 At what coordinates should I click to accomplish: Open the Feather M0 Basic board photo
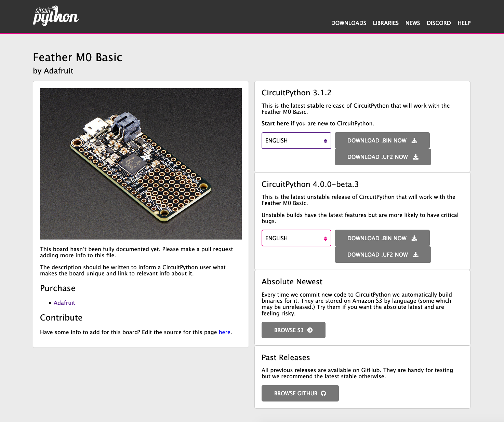tap(141, 164)
